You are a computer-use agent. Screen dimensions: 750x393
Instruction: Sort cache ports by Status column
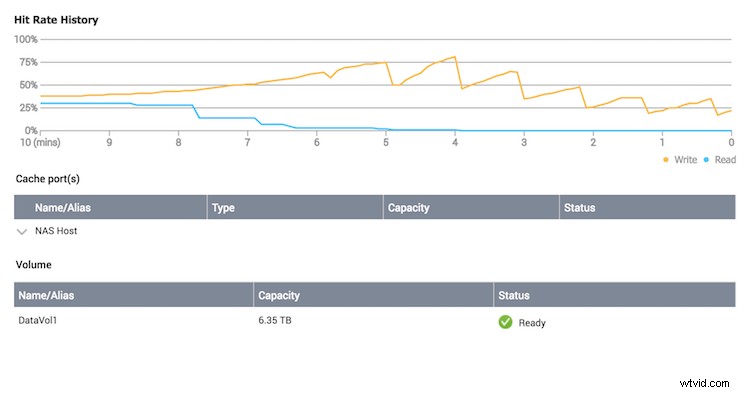pos(648,207)
